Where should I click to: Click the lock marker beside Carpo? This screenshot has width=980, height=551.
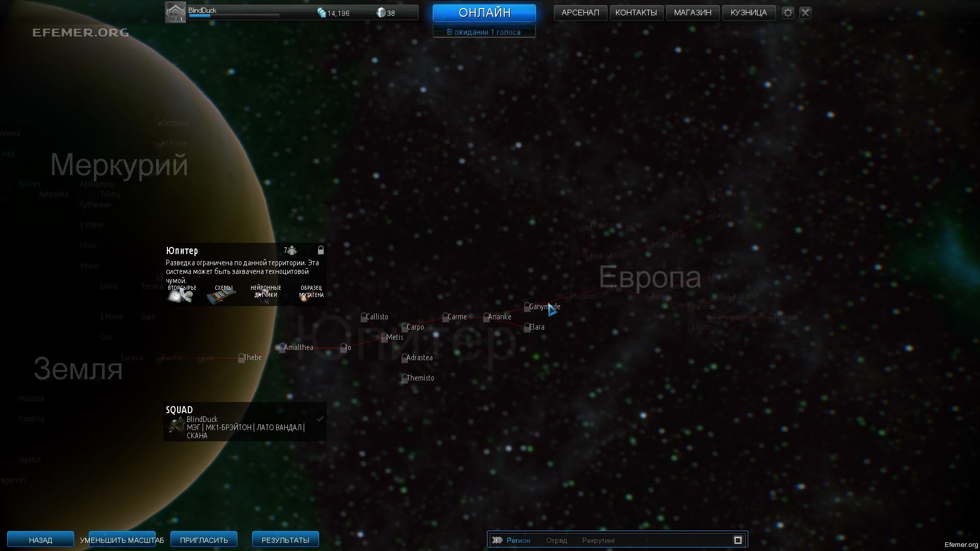pyautogui.click(x=404, y=327)
